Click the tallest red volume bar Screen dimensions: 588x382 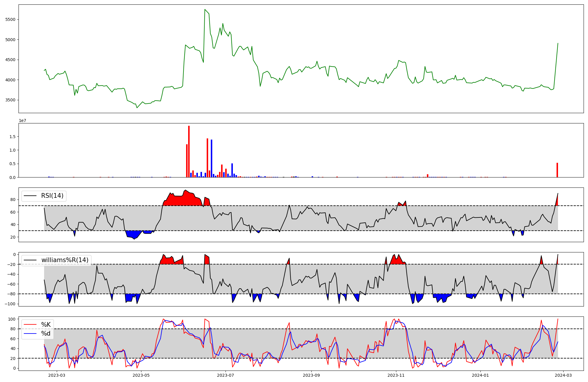coord(189,151)
